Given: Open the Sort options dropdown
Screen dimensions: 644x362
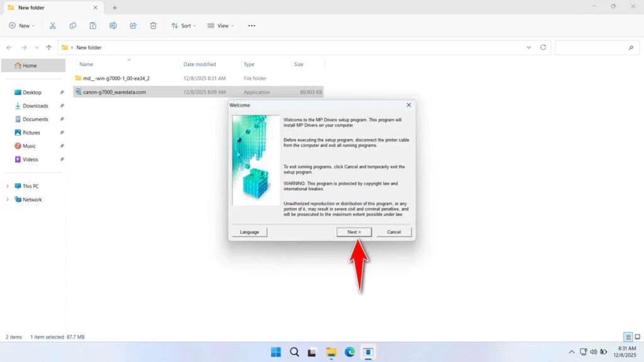Looking at the screenshot, I should (x=184, y=25).
